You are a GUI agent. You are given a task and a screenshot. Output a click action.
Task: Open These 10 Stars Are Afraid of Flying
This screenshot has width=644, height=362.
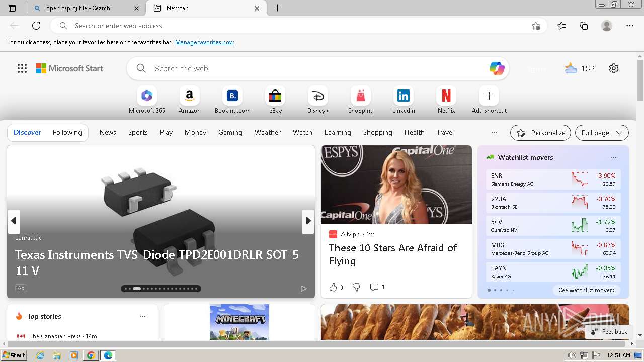click(x=393, y=254)
